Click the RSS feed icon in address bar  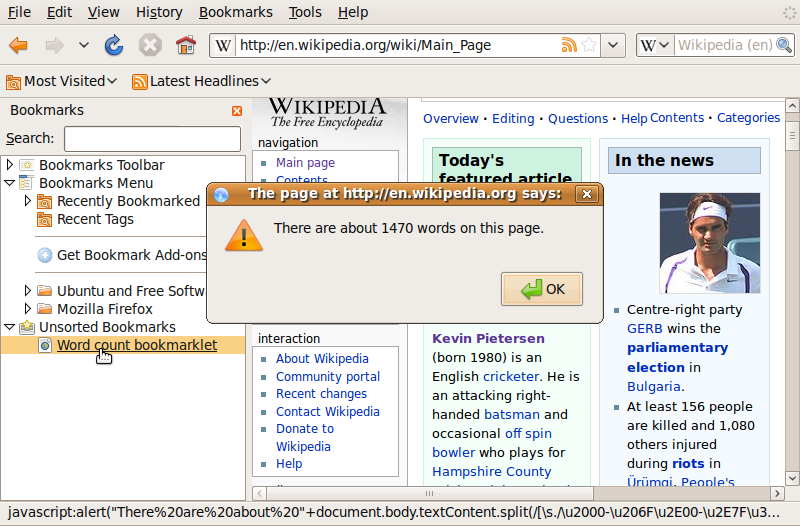coord(569,45)
